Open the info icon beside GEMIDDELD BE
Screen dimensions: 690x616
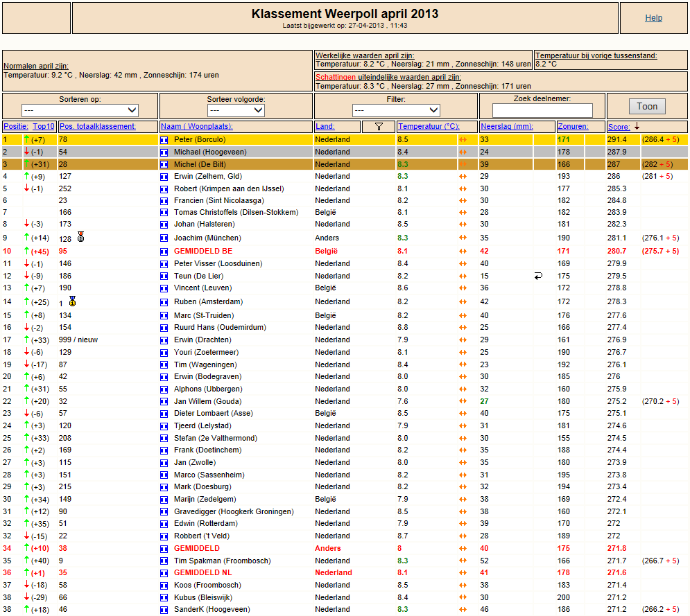pos(164,252)
